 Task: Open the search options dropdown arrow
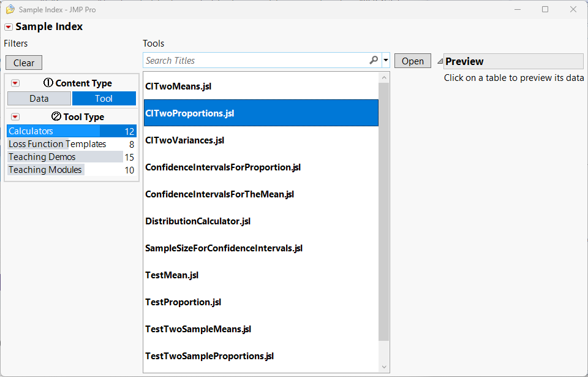(x=385, y=60)
